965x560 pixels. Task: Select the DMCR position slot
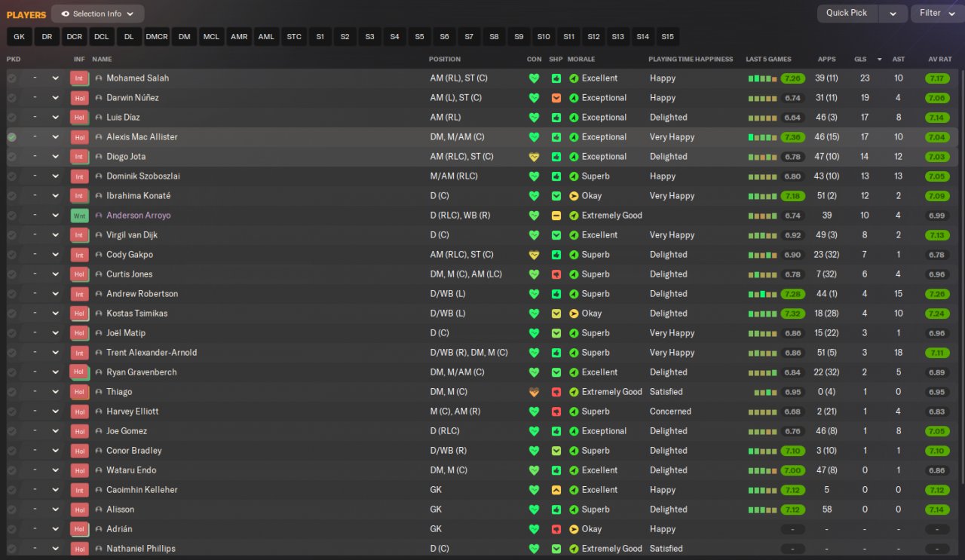pyautogui.click(x=157, y=36)
